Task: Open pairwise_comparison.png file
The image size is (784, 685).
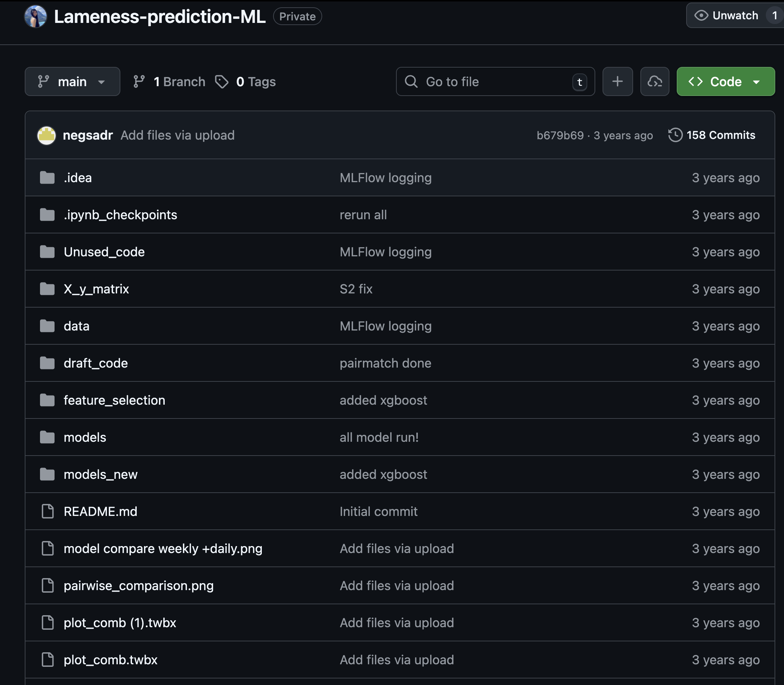Action: click(139, 586)
